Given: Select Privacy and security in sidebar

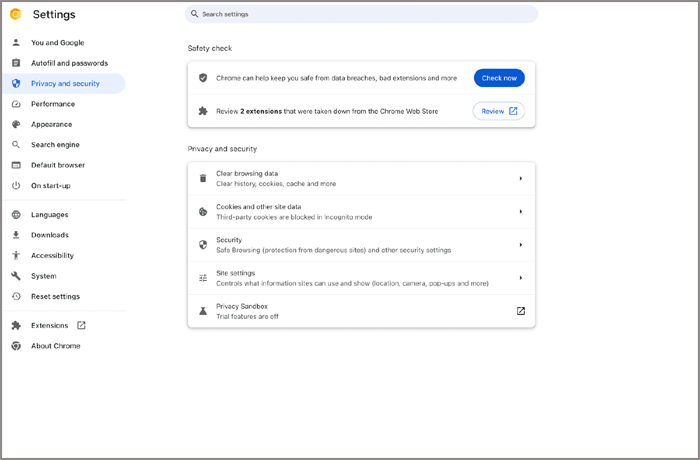Looking at the screenshot, I should click(64, 84).
